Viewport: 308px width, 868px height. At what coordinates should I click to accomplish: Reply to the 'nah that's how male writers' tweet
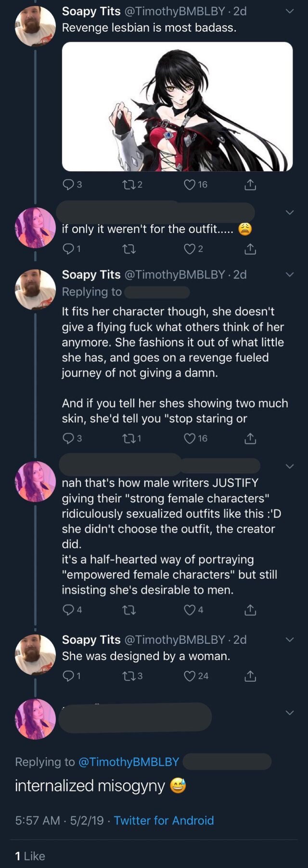click(69, 610)
